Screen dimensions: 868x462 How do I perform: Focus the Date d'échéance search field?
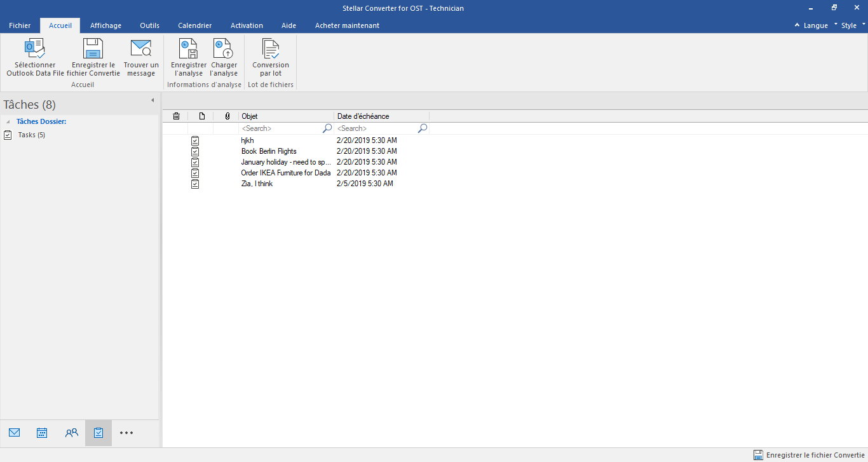376,128
